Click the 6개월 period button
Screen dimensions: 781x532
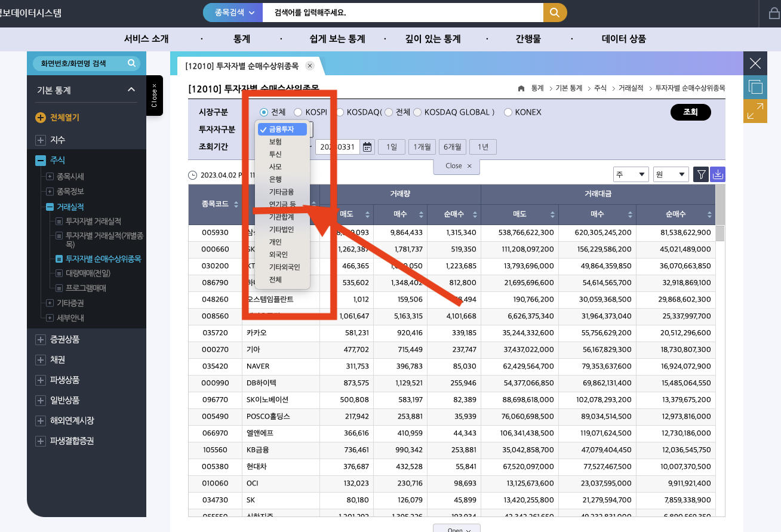tap(453, 147)
